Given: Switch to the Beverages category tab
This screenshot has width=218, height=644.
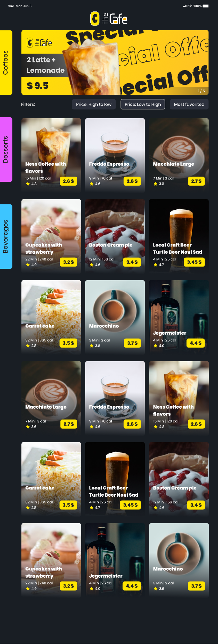Looking at the screenshot, I should click(x=6, y=237).
